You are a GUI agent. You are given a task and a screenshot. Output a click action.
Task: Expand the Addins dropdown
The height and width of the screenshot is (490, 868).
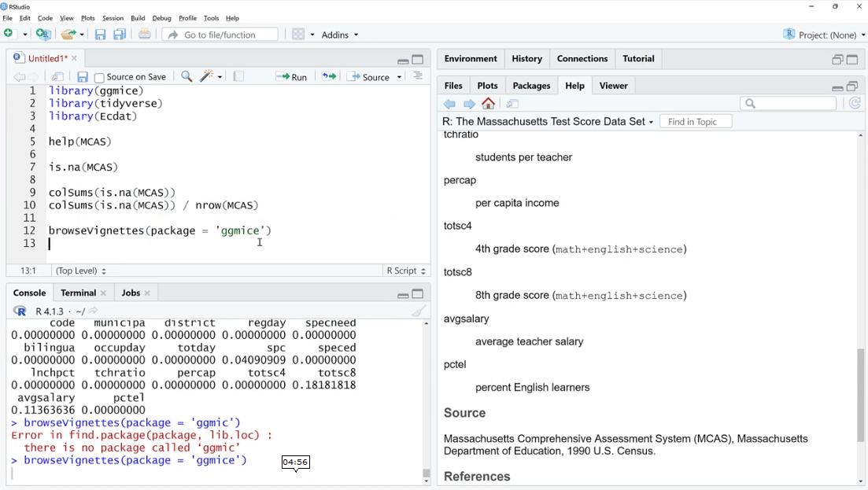point(340,35)
